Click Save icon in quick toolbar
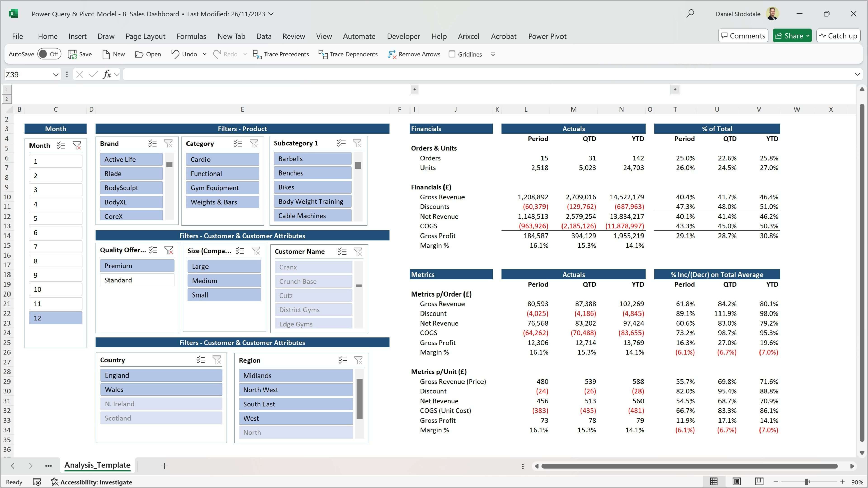This screenshot has width=868, height=488. pyautogui.click(x=72, y=54)
